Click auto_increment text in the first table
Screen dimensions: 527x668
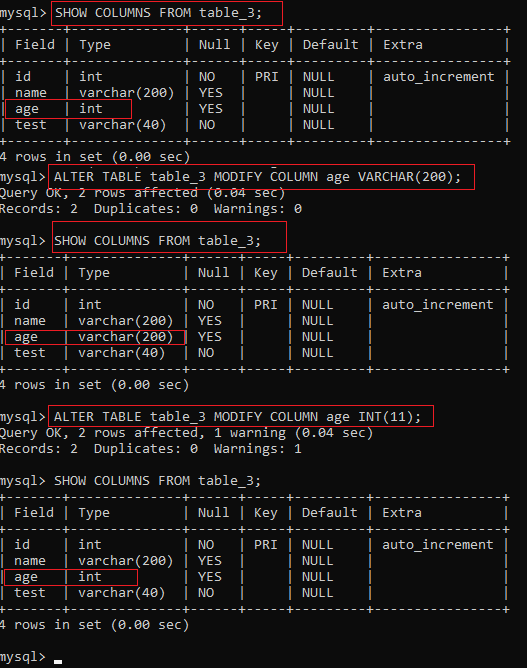pos(438,77)
